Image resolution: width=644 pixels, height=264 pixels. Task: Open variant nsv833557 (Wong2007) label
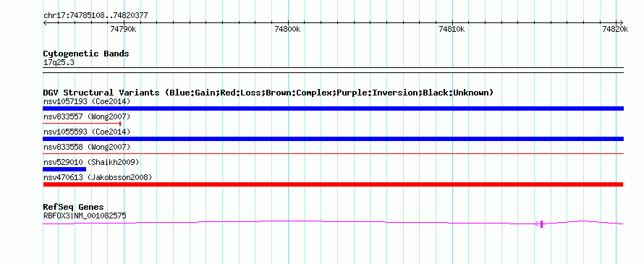click(x=87, y=116)
